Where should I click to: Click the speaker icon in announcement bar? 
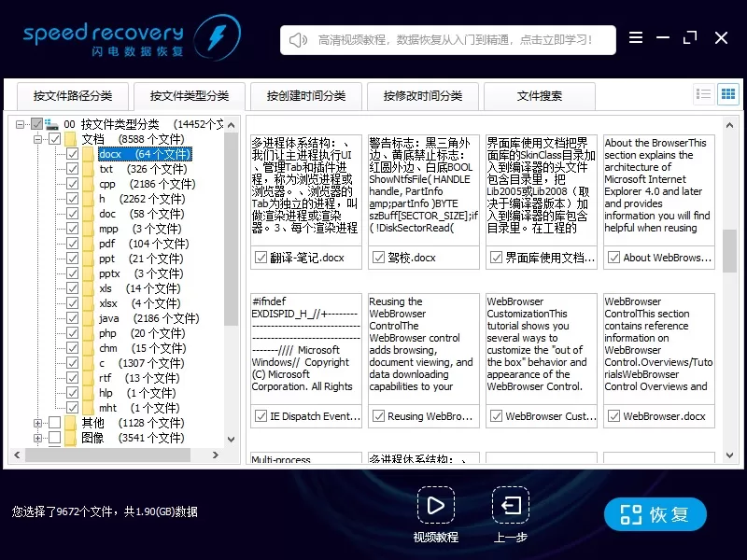point(298,40)
